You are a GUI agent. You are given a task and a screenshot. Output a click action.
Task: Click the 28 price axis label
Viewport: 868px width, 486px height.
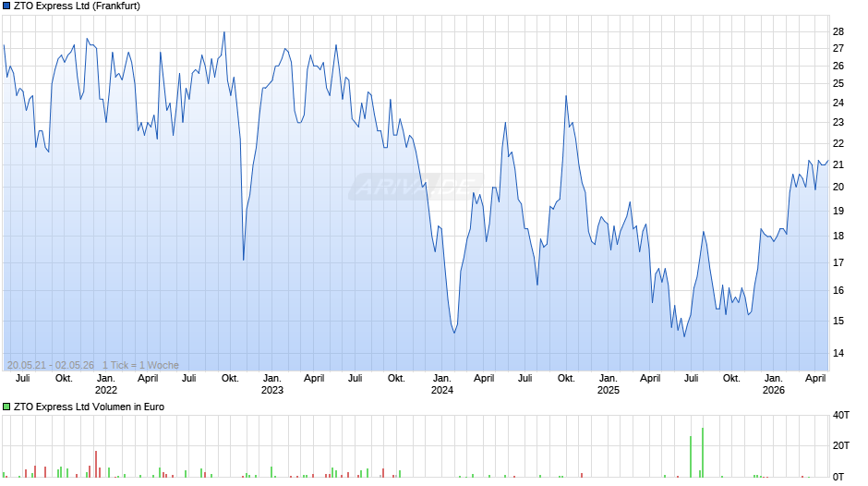click(x=838, y=31)
